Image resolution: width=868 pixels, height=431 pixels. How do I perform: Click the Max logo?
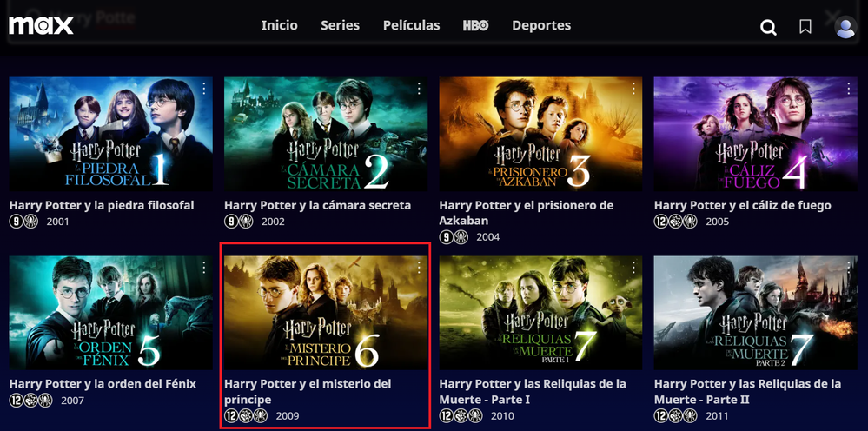tap(41, 25)
